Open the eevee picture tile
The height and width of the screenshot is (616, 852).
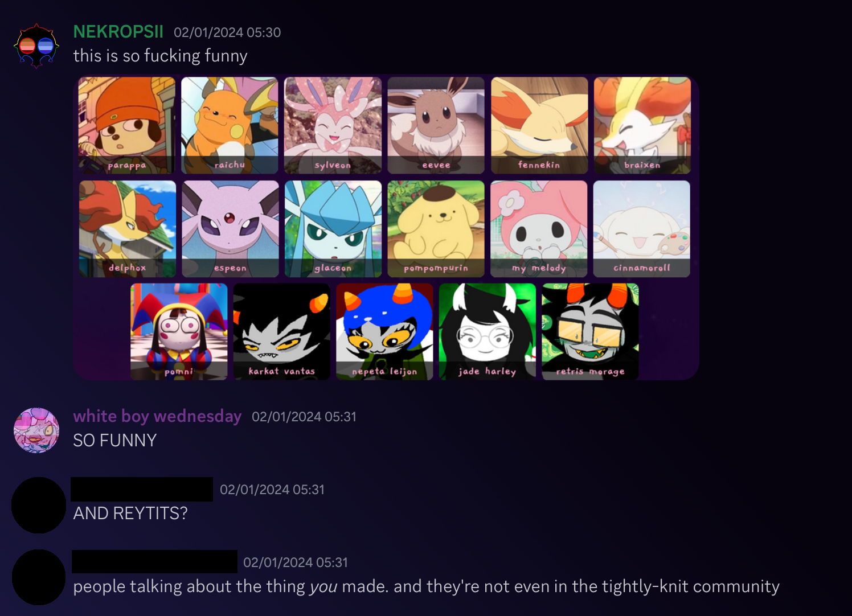click(x=436, y=125)
